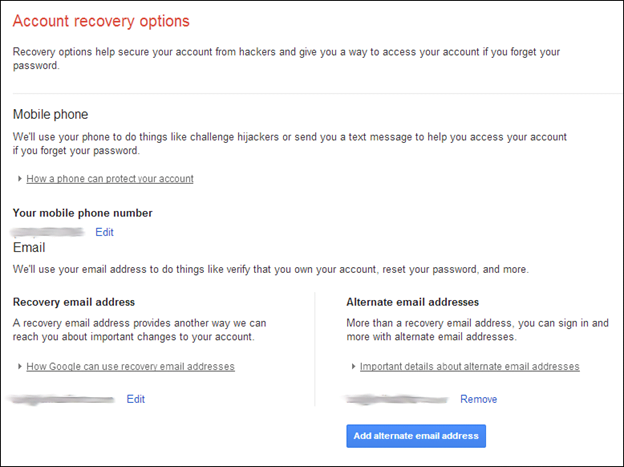Click the Add alternate email address button
Image resolution: width=624 pixels, height=467 pixels.
(416, 436)
